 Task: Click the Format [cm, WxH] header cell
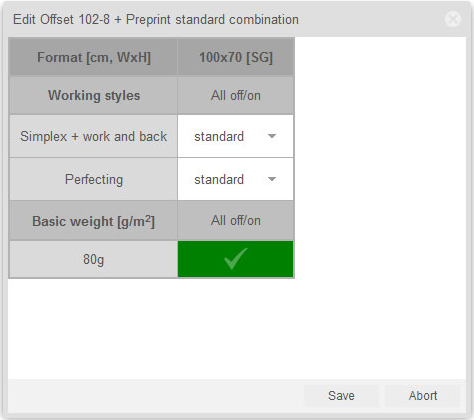coord(94,57)
